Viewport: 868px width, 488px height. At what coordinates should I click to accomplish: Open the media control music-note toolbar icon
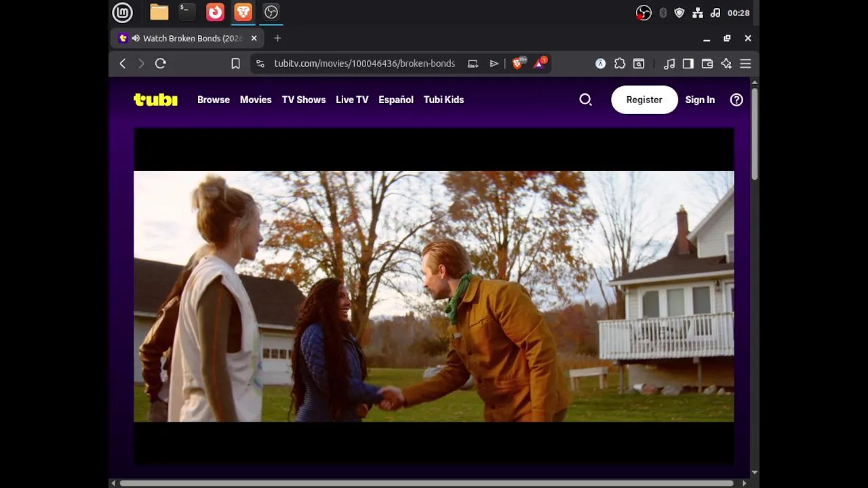[x=669, y=64]
